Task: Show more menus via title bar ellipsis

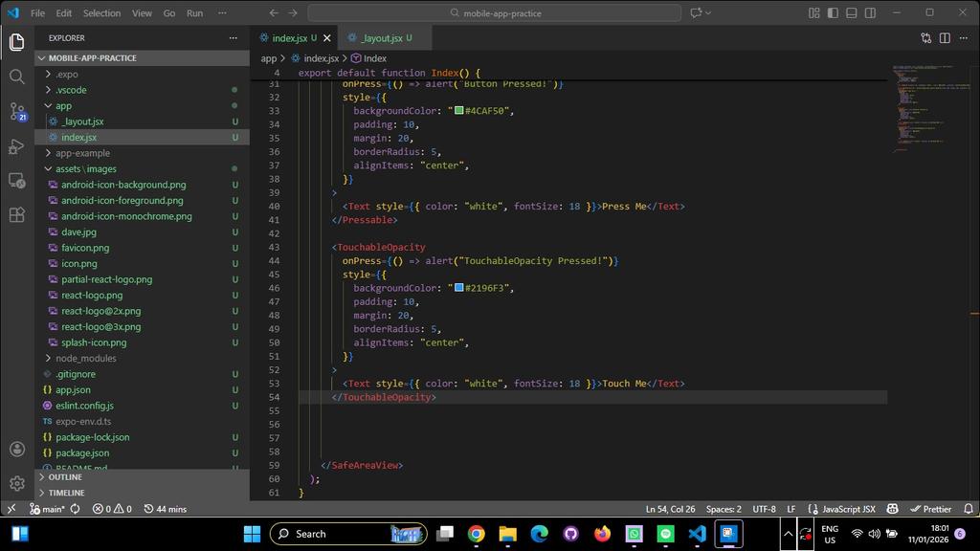Action: click(222, 13)
